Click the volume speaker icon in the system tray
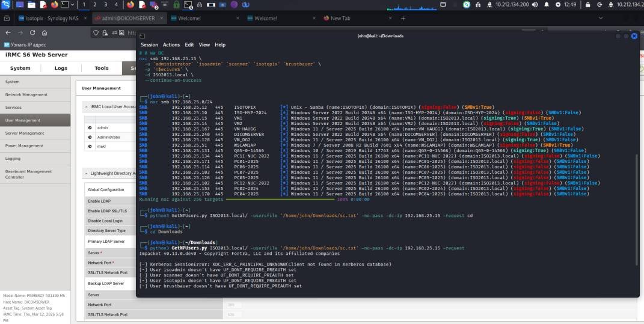Image resolution: width=644 pixels, height=324 pixels. [535, 5]
